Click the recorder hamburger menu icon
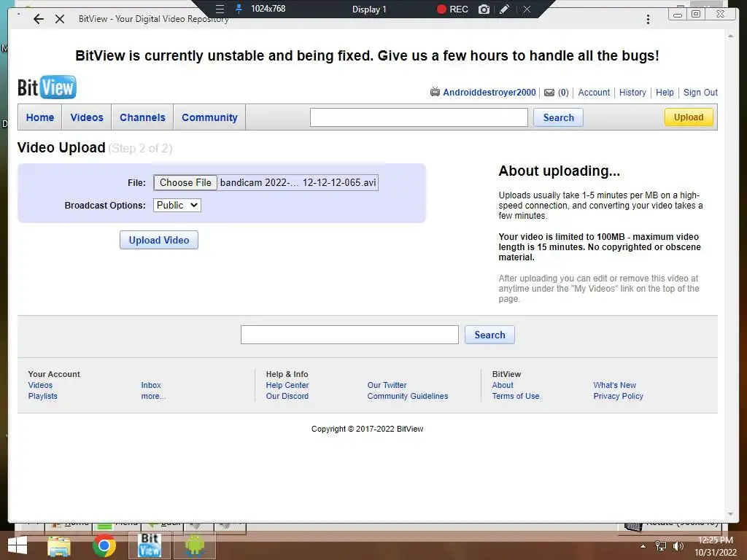This screenshot has width=747, height=560. click(x=220, y=9)
